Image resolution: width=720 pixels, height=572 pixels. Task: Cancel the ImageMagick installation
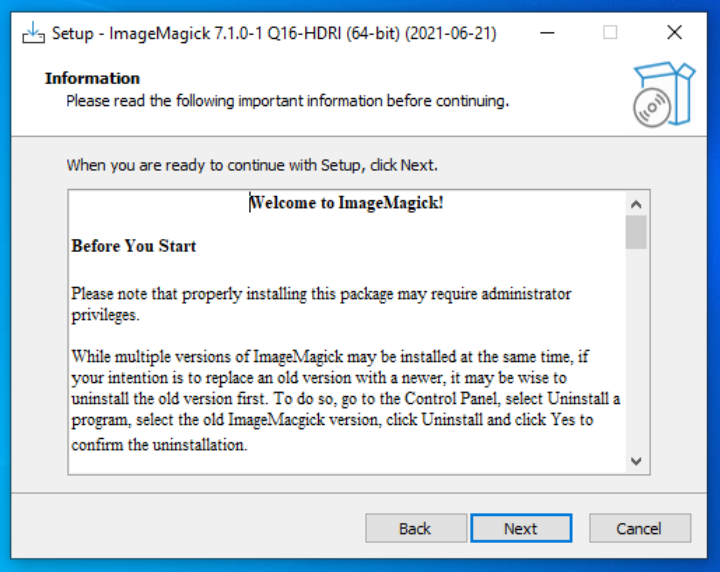click(x=640, y=528)
